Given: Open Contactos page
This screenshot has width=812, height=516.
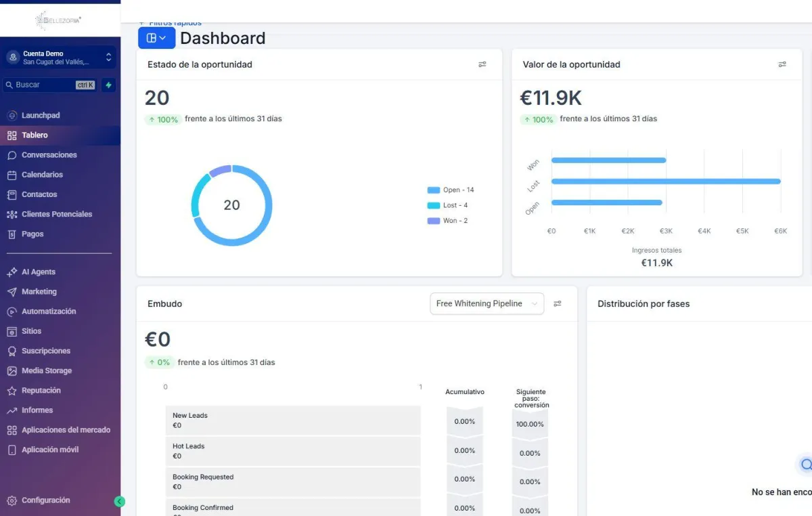Looking at the screenshot, I should [39, 194].
